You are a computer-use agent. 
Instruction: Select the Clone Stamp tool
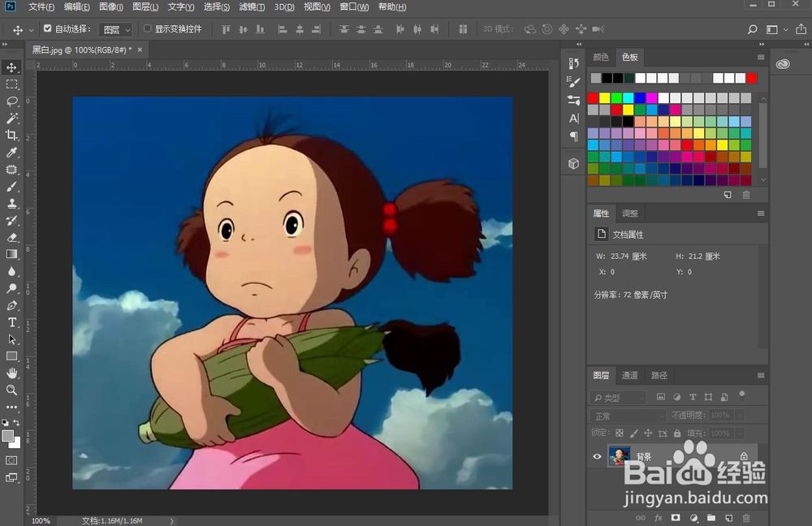(x=11, y=204)
